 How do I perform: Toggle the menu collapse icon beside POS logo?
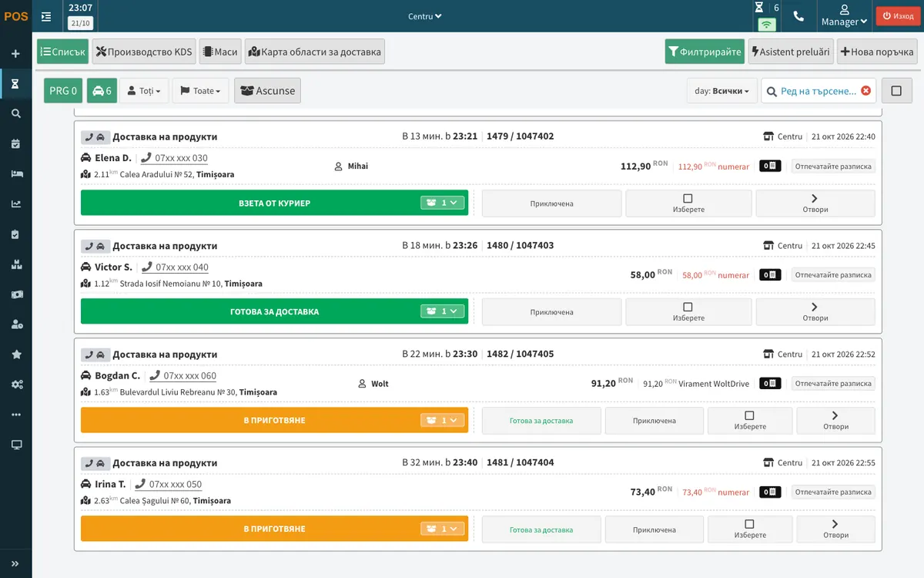[46, 16]
